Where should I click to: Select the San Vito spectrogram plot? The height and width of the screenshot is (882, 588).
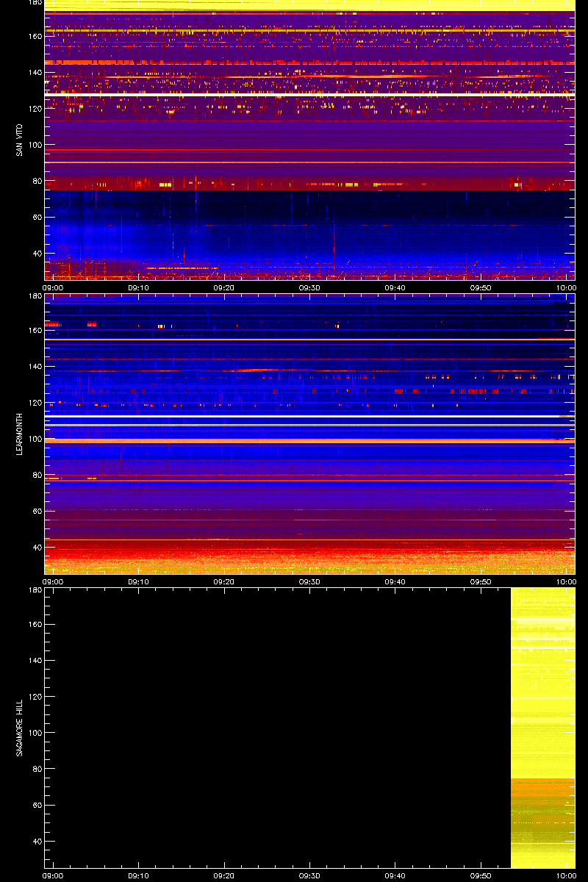[309, 140]
